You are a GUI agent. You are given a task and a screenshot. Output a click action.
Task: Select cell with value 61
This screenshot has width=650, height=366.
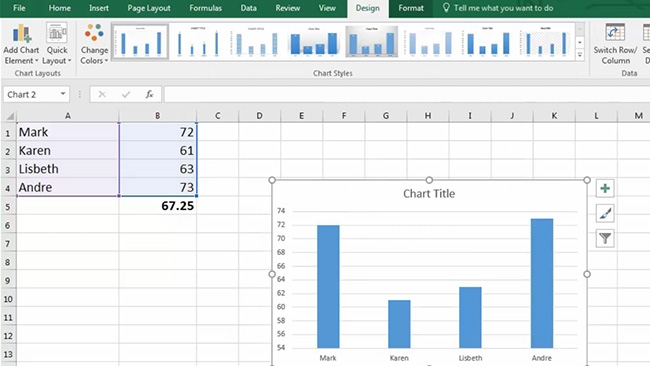point(158,150)
